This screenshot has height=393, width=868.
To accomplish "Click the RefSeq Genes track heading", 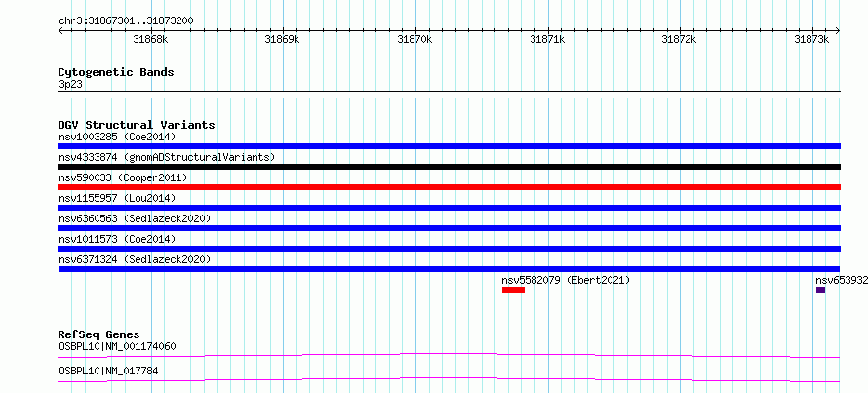I will tap(99, 334).
